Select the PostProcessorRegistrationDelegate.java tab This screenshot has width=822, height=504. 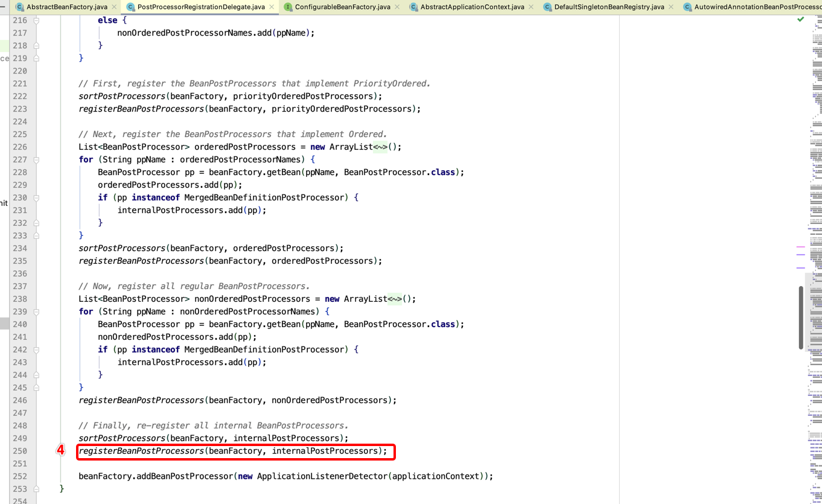pos(201,7)
